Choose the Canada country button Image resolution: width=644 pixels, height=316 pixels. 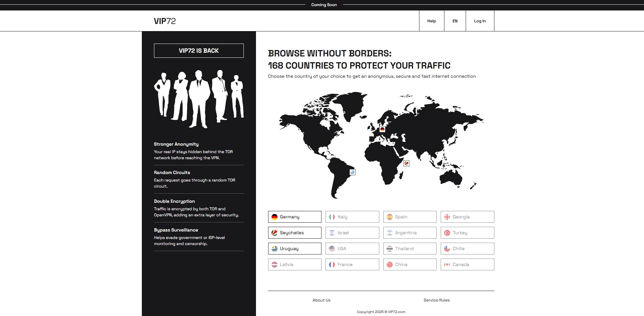467,265
